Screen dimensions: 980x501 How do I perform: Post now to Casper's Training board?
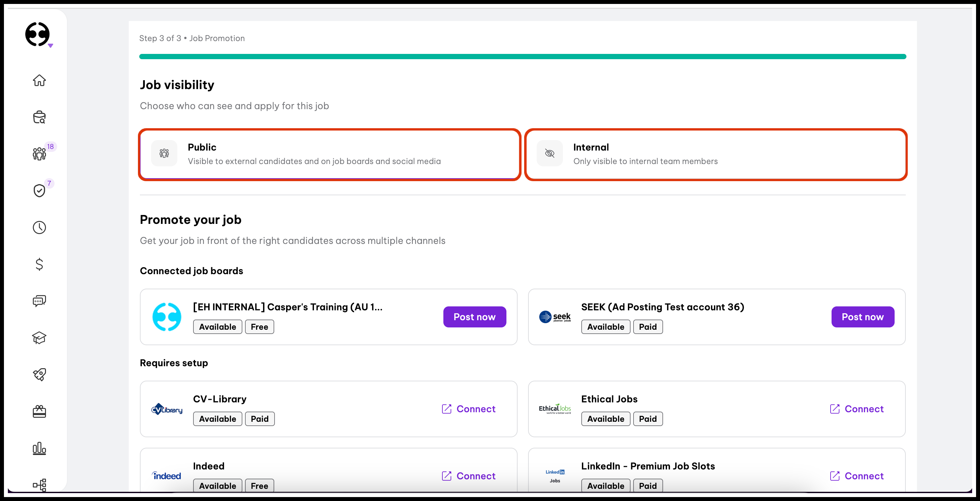(x=474, y=317)
